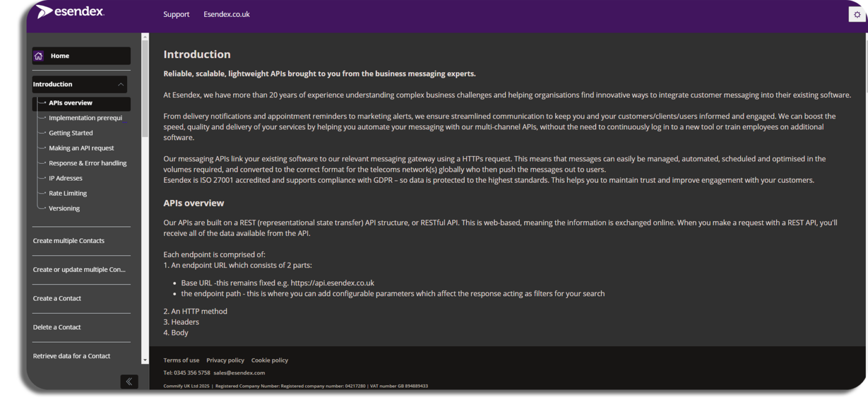
Task: Click the sales@esendex.com email link
Action: (239, 373)
